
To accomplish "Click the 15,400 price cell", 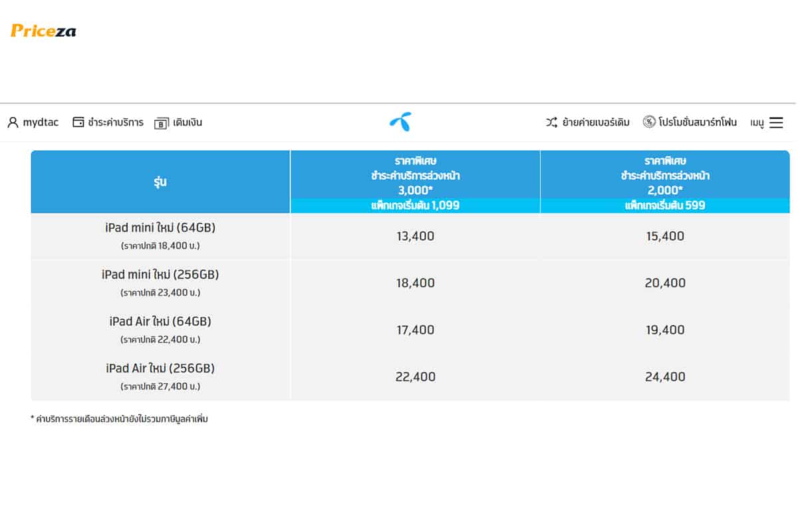I will point(665,236).
